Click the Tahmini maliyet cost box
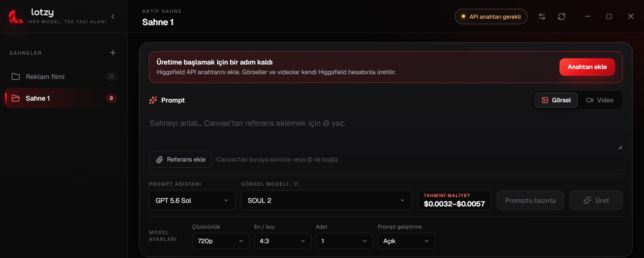The width and height of the screenshot is (644, 258). click(454, 200)
